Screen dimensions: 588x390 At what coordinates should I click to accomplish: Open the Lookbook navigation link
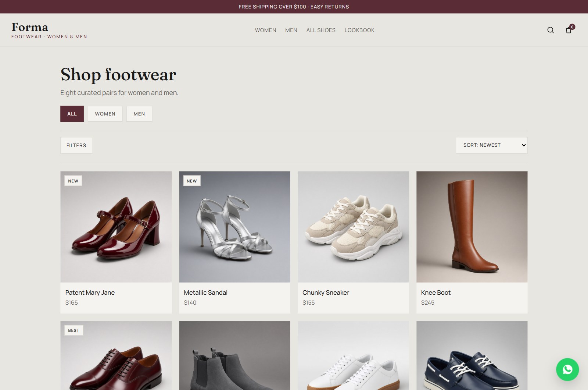click(359, 30)
